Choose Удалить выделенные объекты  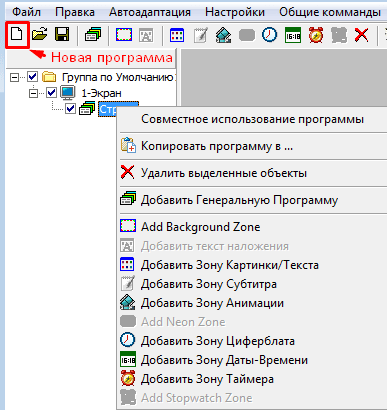pyautogui.click(x=253, y=173)
